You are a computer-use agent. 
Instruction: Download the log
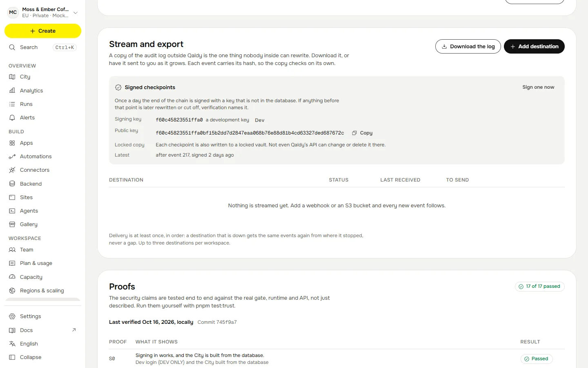tap(468, 47)
